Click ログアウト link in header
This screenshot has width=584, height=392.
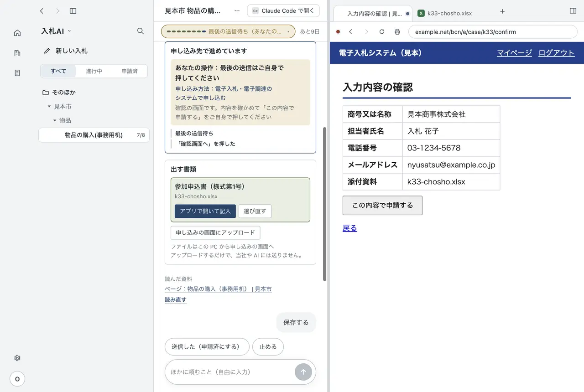556,53
